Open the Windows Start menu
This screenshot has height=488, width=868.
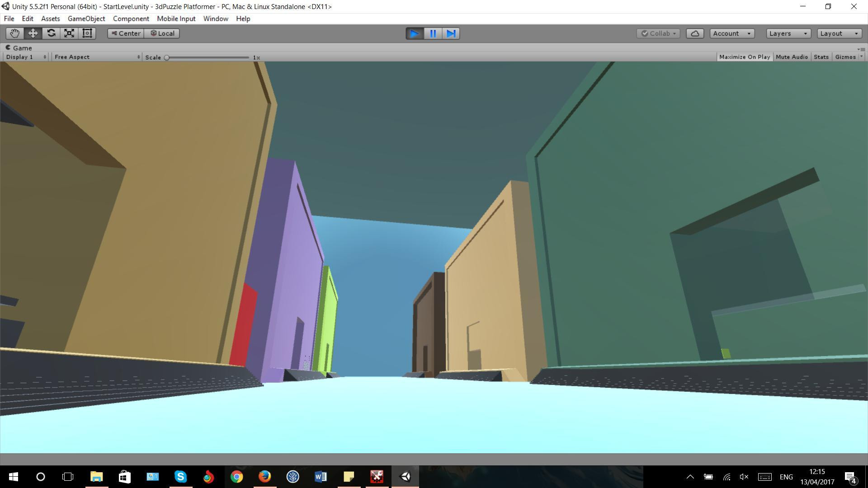coord(14,477)
